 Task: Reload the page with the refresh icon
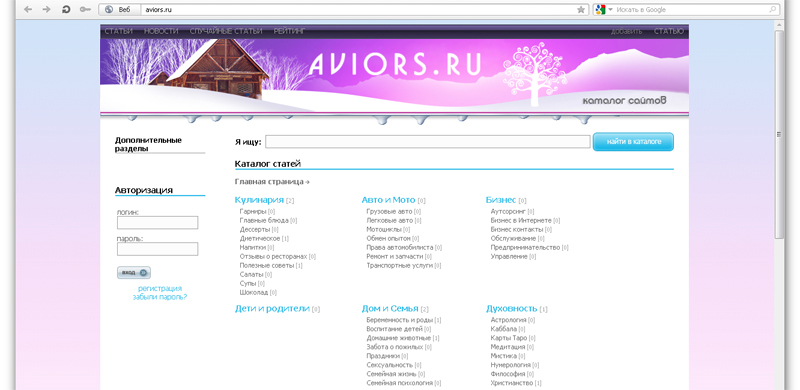click(66, 9)
